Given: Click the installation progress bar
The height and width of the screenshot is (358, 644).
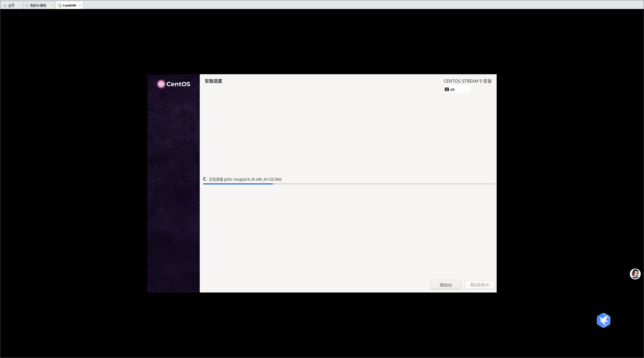Looking at the screenshot, I should [x=349, y=184].
